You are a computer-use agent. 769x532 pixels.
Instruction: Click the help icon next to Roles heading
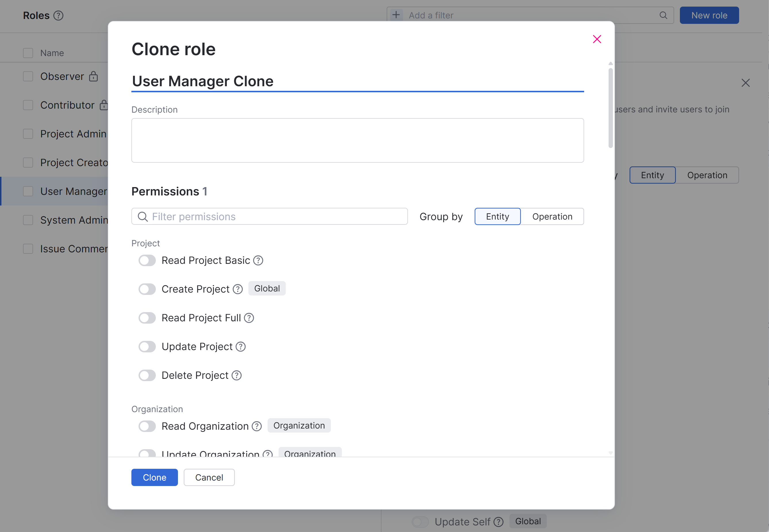click(59, 15)
